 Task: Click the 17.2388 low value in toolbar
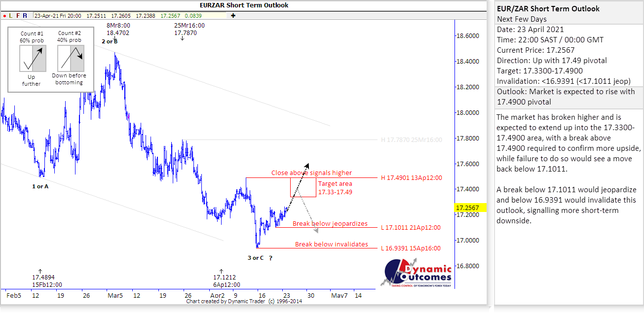[145, 16]
